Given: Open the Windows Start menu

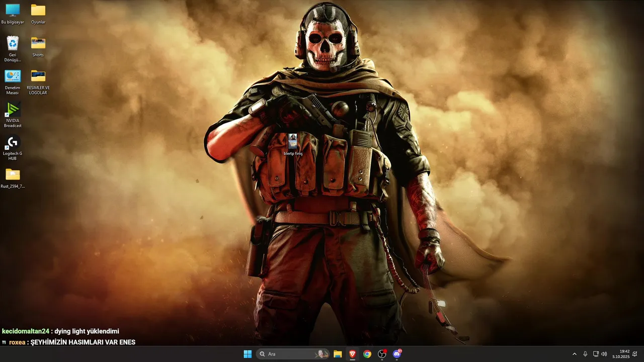Looking at the screenshot, I should point(248,354).
